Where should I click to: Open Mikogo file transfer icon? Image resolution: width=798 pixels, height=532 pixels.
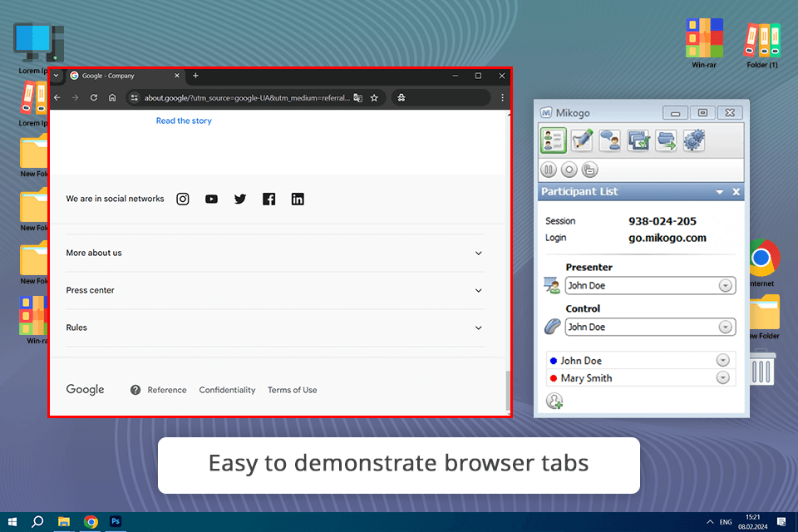[x=666, y=140]
